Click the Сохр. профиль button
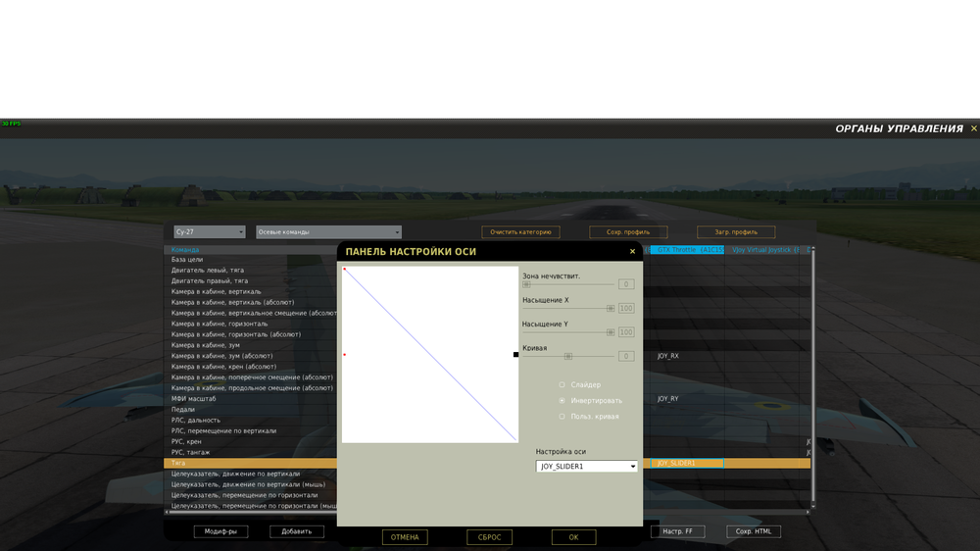 click(628, 232)
